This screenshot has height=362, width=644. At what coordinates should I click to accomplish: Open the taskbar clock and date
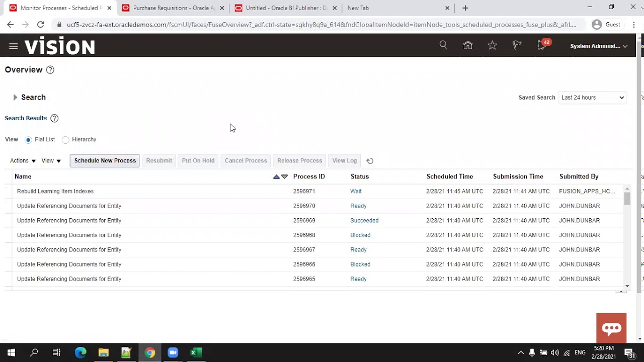click(603, 352)
